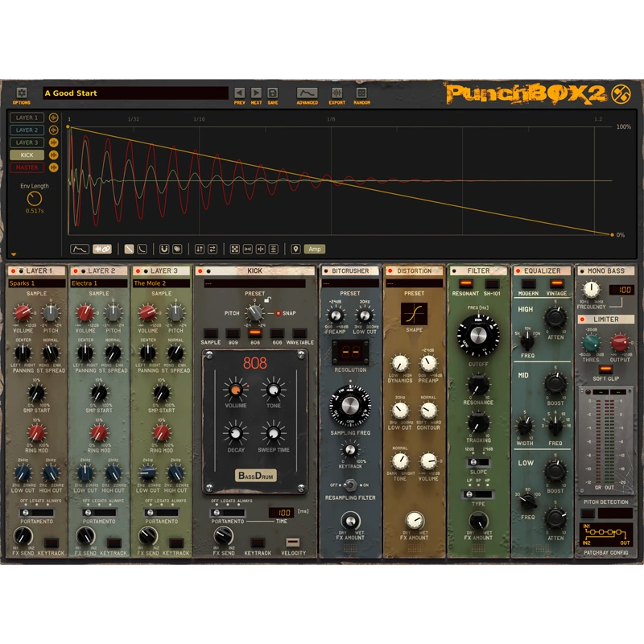Open the Kick preset selector field
The width and height of the screenshot is (644, 644).
pyautogui.click(x=254, y=283)
